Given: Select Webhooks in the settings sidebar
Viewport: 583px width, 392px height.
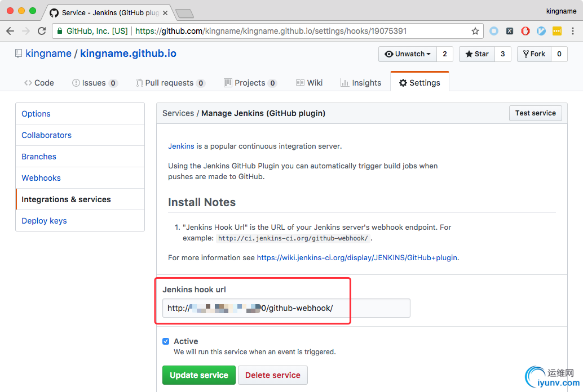Looking at the screenshot, I should click(80, 178).
